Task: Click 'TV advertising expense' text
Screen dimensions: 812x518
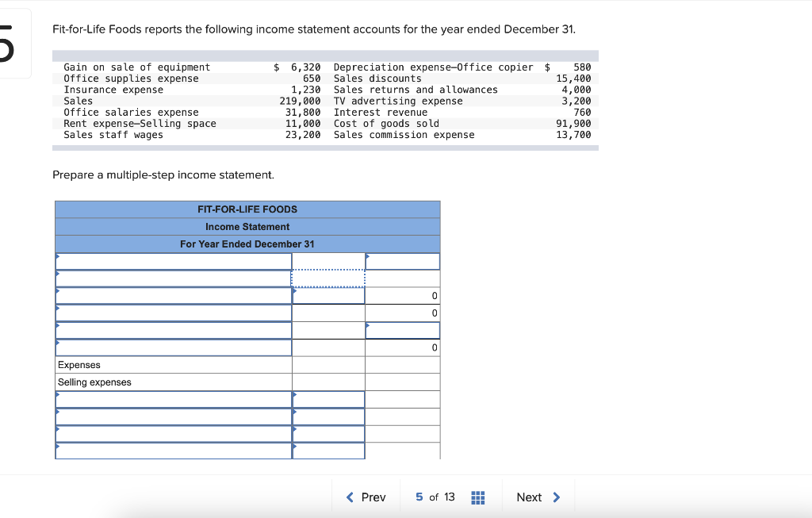Action: 398,101
